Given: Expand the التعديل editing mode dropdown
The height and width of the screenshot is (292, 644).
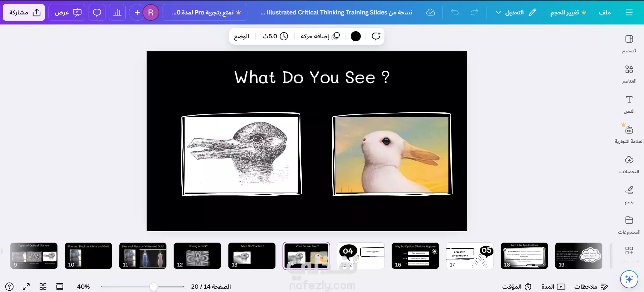Looking at the screenshot, I should (516, 12).
